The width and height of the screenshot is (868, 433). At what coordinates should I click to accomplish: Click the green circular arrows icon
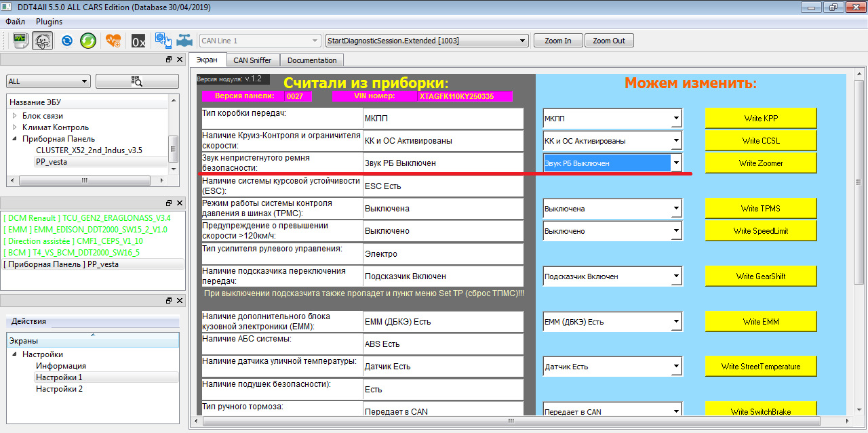pos(87,41)
